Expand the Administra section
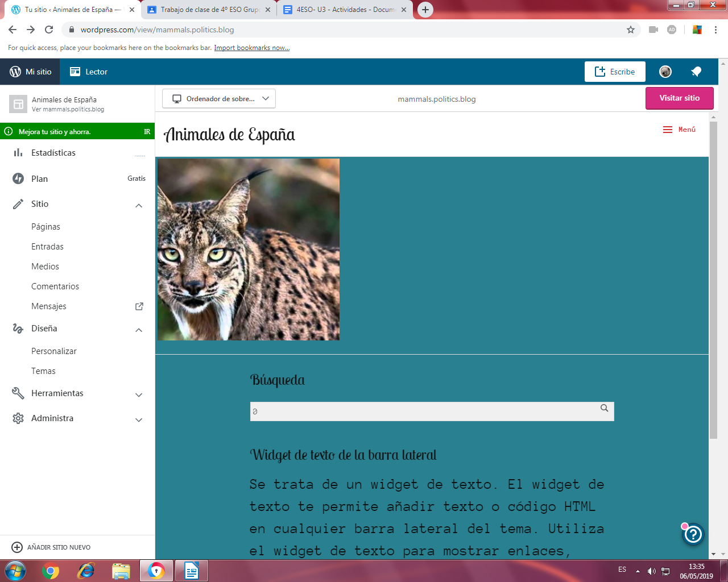The width and height of the screenshot is (728, 582). point(139,419)
